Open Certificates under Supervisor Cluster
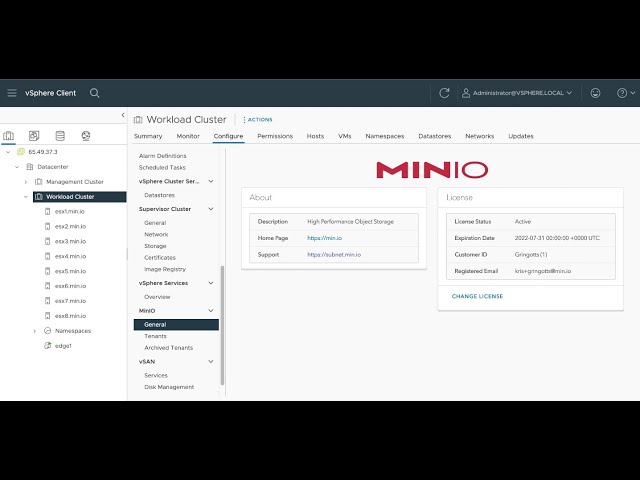Image resolution: width=640 pixels, height=480 pixels. point(160,258)
